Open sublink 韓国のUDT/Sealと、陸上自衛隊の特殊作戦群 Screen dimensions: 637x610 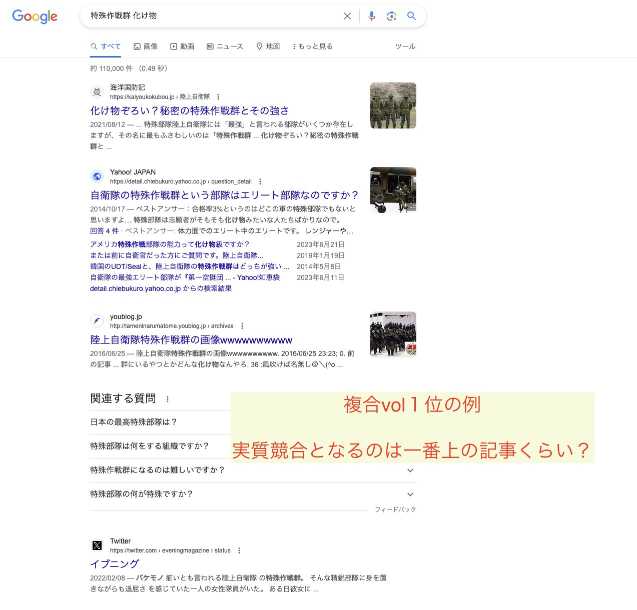(190, 266)
